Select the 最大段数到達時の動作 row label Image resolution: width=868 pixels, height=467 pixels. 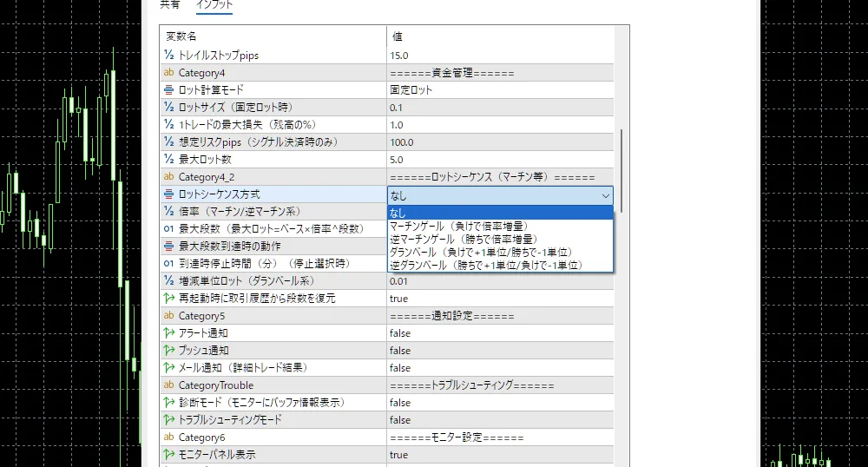(x=230, y=247)
